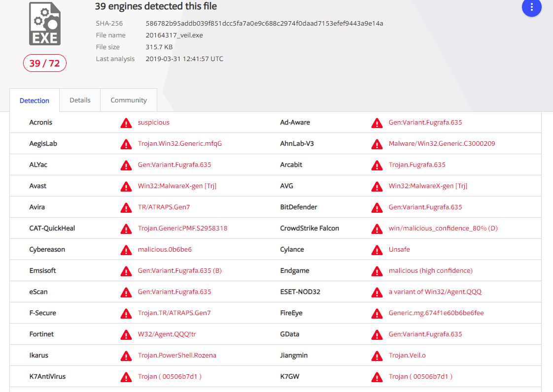Image resolution: width=553 pixels, height=392 pixels.
Task: Click the BitDefender engine name
Action: (299, 207)
